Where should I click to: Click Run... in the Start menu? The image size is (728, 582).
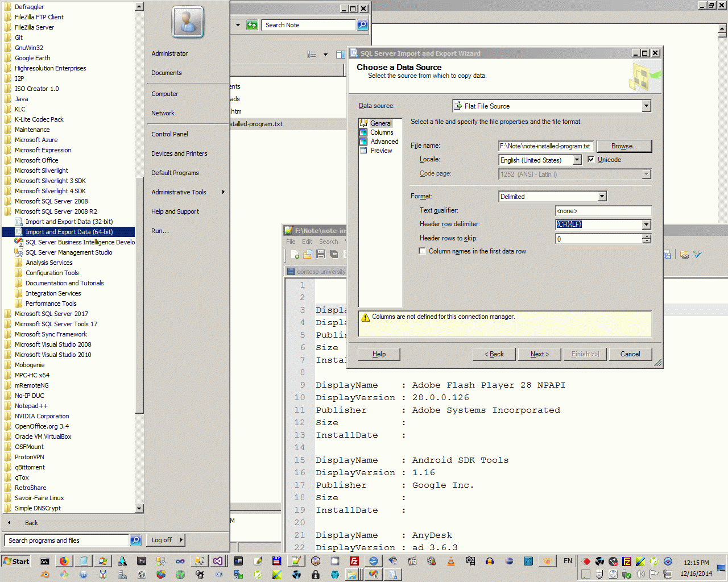tap(160, 231)
